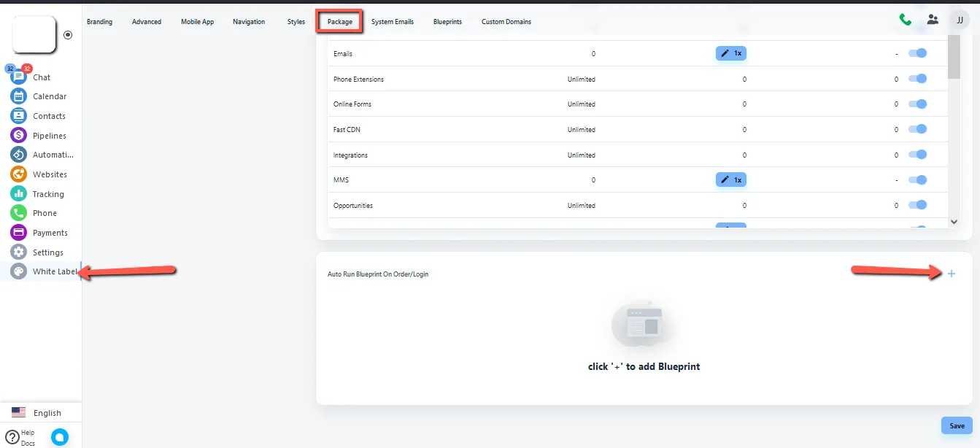Open the JJ profile avatar
This screenshot has height=448, width=980.
pyautogui.click(x=960, y=20)
